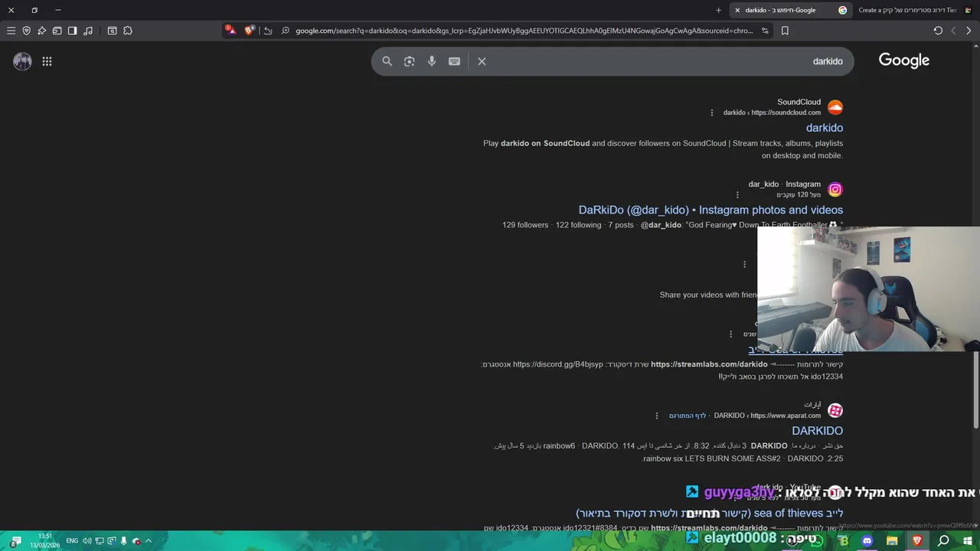Open more options for the streamlabs result
The width and height of the screenshot is (980, 551).
[x=730, y=334]
